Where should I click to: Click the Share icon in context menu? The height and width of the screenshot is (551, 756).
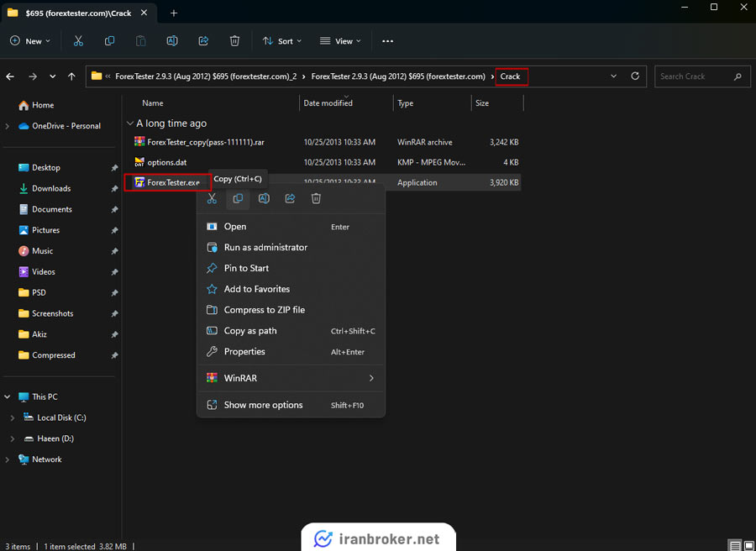(x=291, y=198)
